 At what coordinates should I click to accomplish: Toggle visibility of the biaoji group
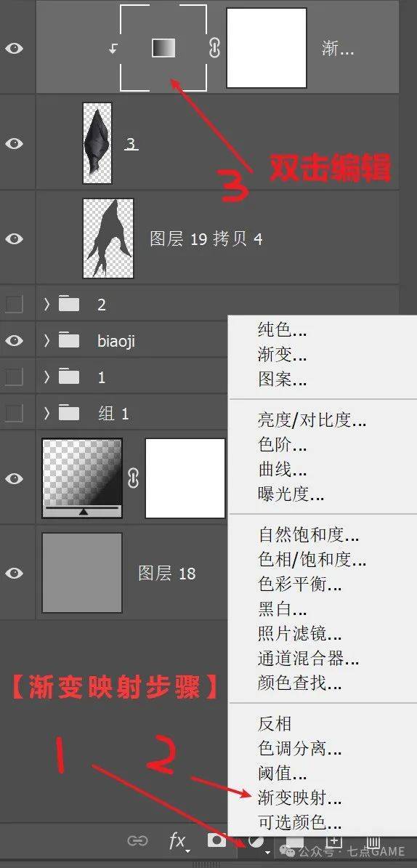pos(14,340)
